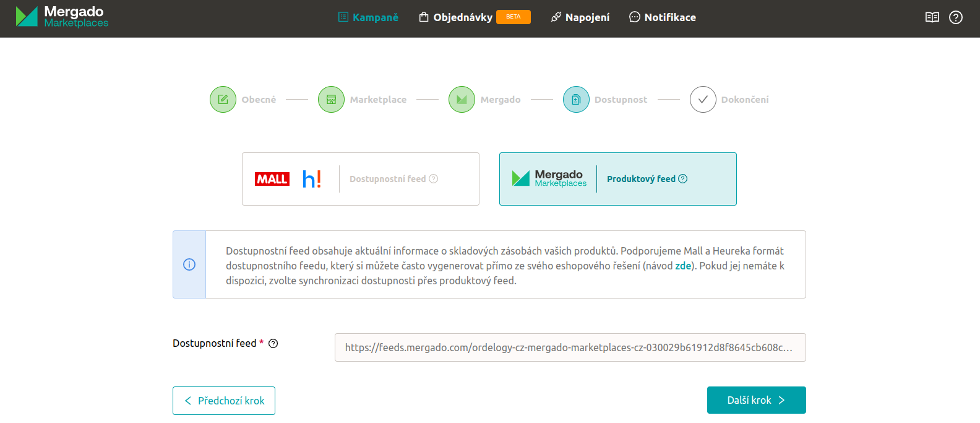980x423 pixels.
Task: Open the documentation book icon
Action: coord(932,17)
